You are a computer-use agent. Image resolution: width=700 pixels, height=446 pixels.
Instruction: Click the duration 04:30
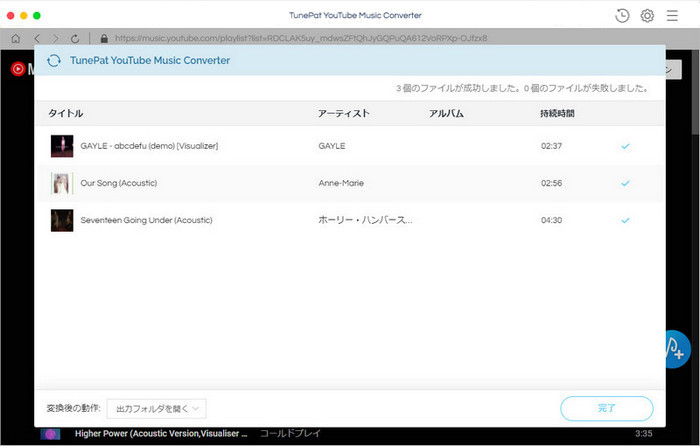(x=551, y=220)
